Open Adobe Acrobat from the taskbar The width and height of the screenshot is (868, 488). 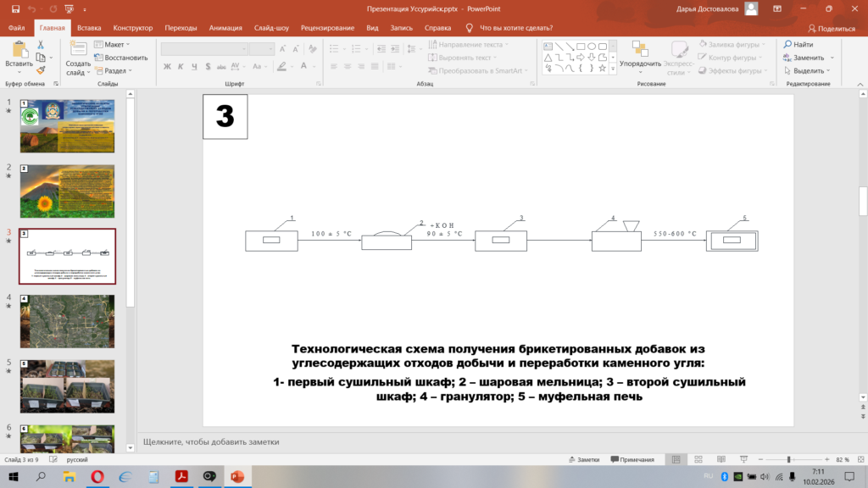pos(181,477)
